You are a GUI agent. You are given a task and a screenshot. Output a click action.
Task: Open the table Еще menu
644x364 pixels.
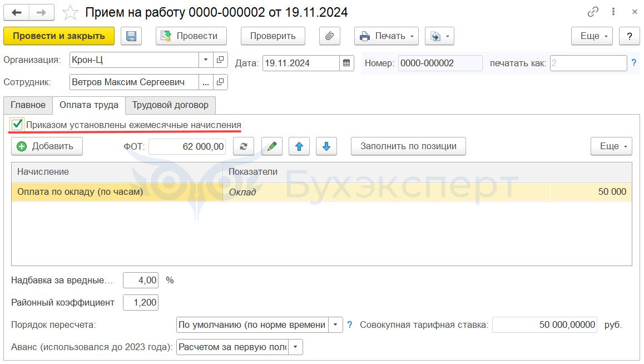coord(611,146)
